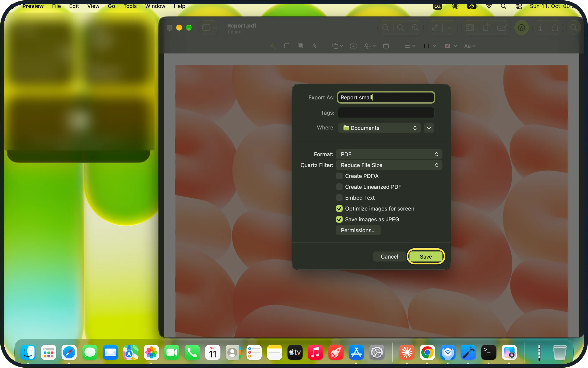
Task: Open the File menu
Action: pos(56,6)
